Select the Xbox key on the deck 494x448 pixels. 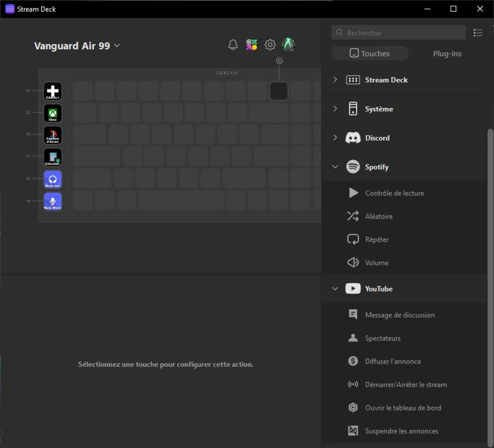53,113
